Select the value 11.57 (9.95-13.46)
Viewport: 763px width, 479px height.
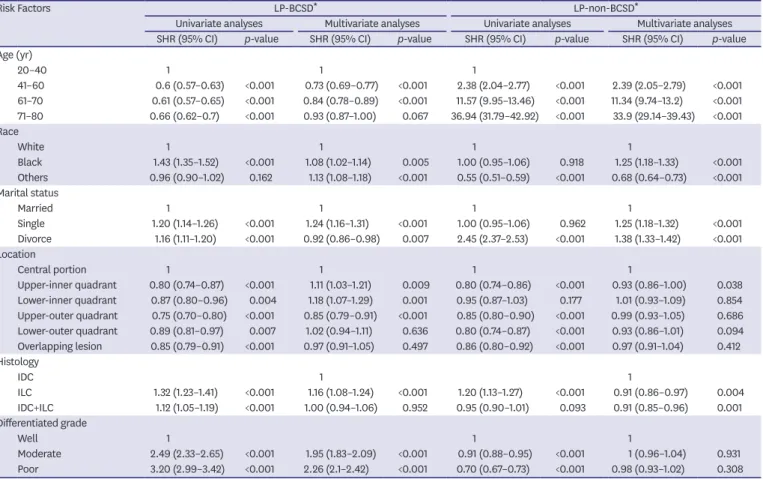point(495,101)
